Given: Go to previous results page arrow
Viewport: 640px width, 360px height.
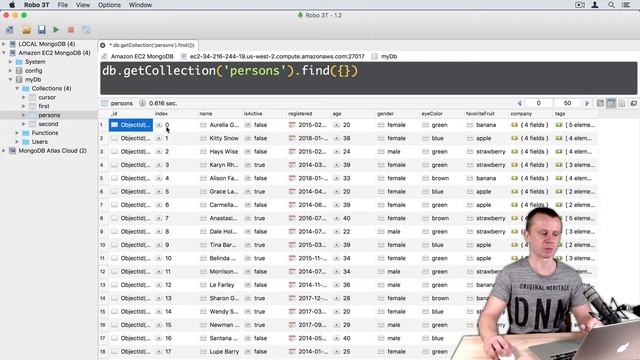Looking at the screenshot, I should coord(519,103).
